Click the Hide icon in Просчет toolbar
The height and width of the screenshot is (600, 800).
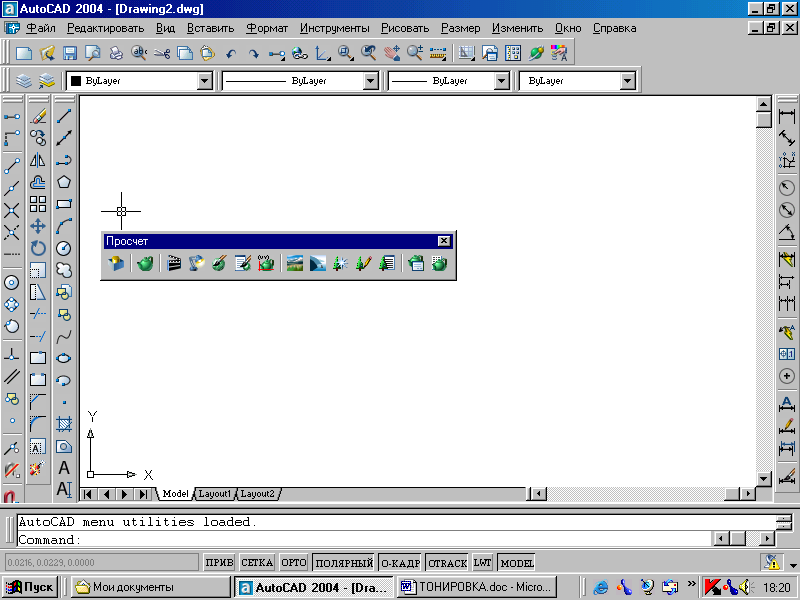click(x=116, y=263)
